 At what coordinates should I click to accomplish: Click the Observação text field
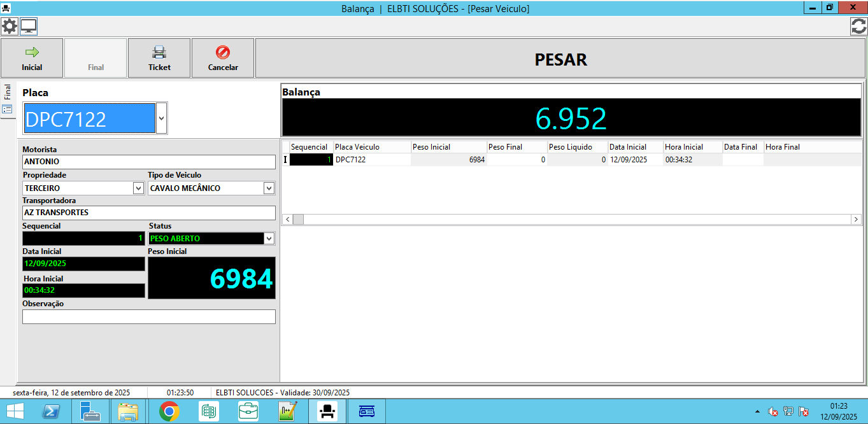[148, 316]
